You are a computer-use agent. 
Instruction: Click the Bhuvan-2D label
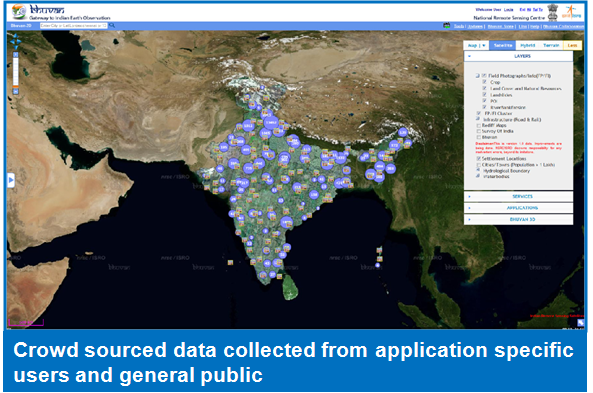[x=21, y=26]
